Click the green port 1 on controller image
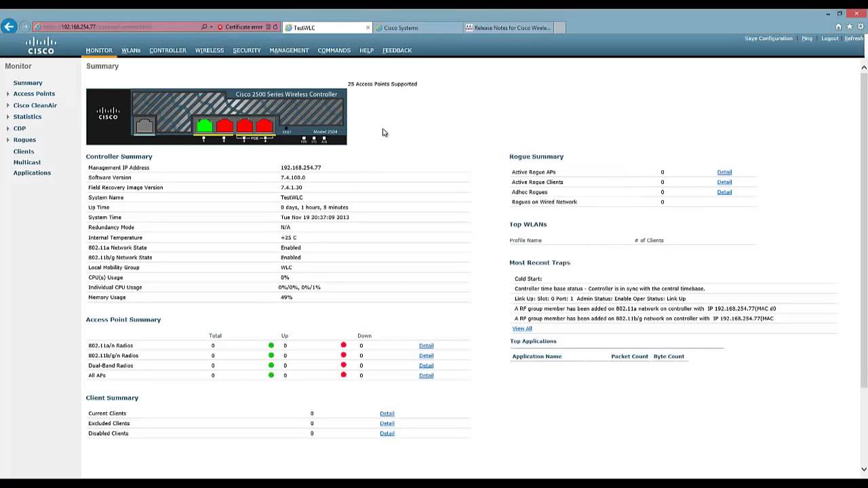The image size is (868, 488). tap(204, 126)
